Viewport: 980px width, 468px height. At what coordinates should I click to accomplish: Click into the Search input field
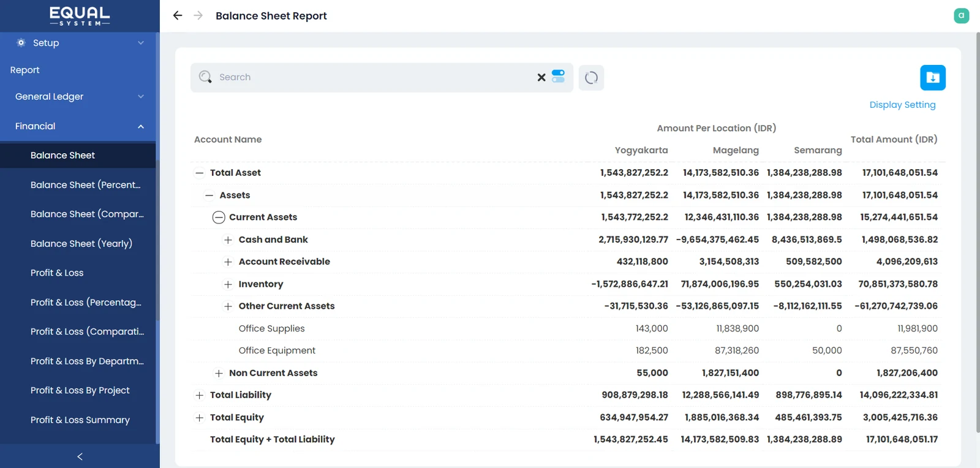374,77
